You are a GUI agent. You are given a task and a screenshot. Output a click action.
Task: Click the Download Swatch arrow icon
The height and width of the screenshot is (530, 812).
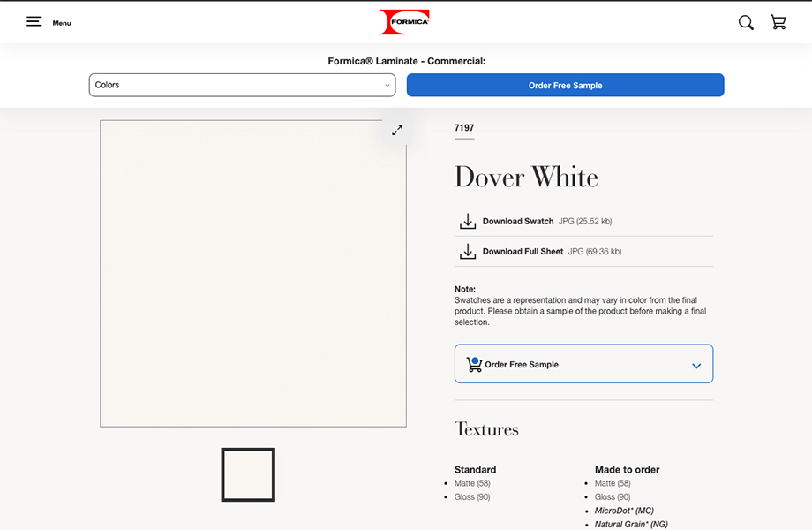(468, 221)
